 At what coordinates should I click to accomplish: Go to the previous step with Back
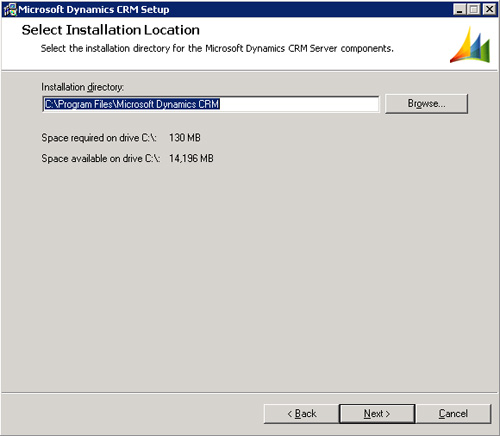coord(301,414)
